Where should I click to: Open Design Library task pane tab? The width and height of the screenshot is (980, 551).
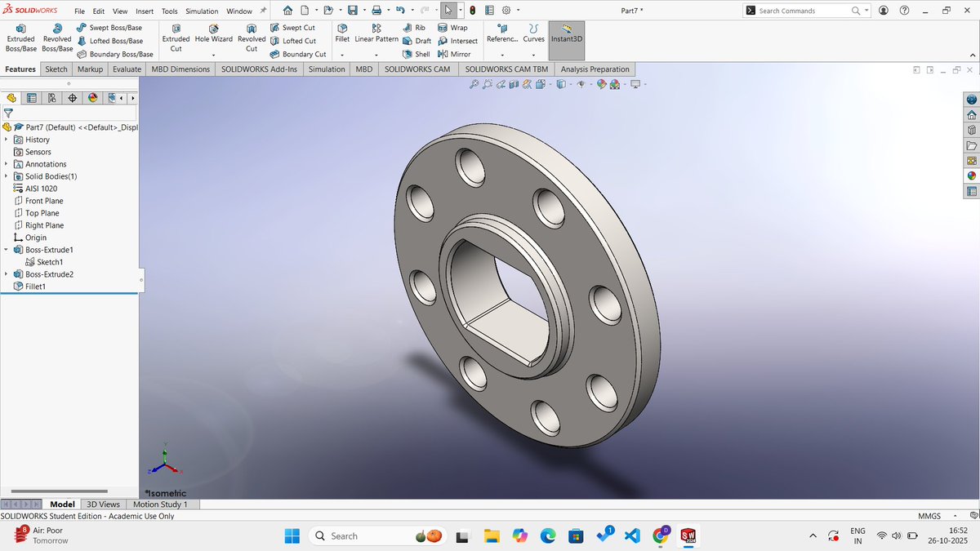pos(971,129)
